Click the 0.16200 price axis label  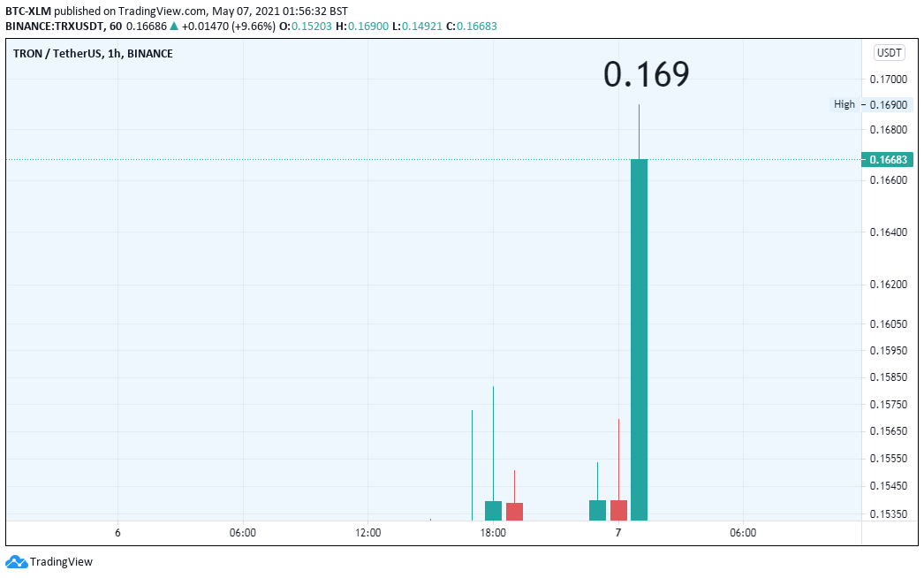pos(889,285)
